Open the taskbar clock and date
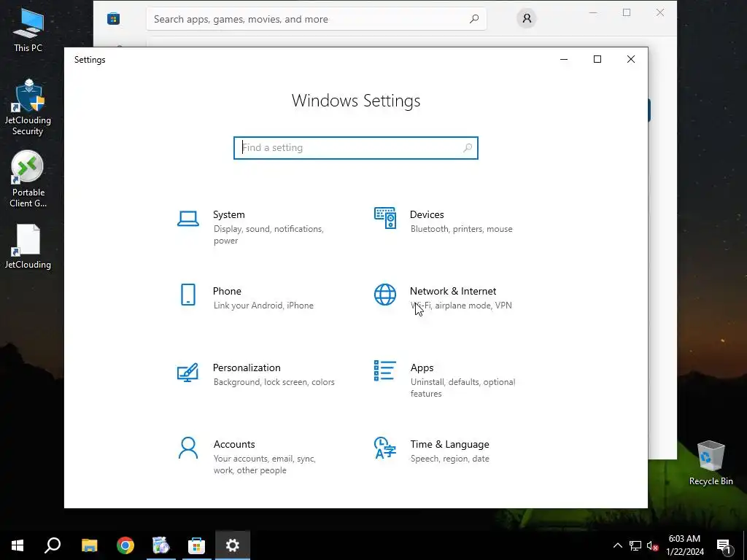This screenshot has width=747, height=560. 684,545
